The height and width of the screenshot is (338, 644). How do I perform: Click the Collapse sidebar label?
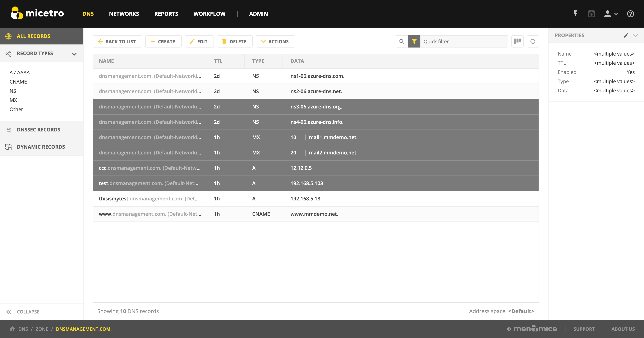point(28,312)
